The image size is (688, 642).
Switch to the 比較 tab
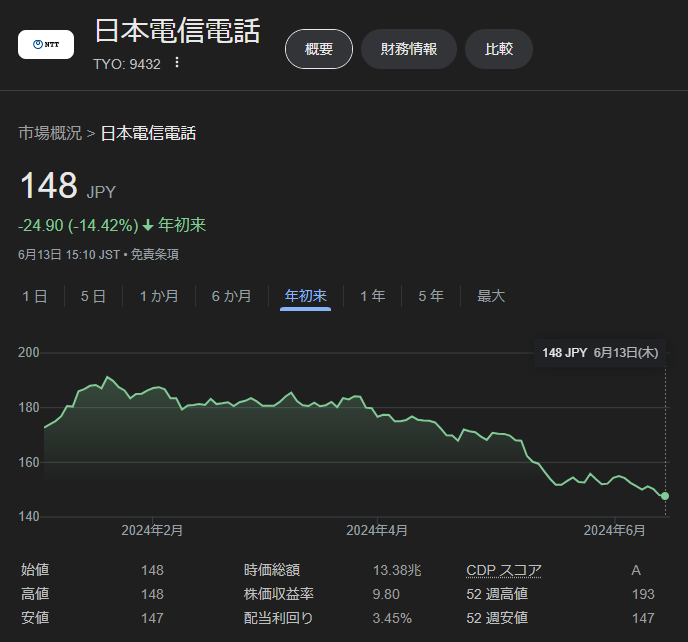(499, 49)
